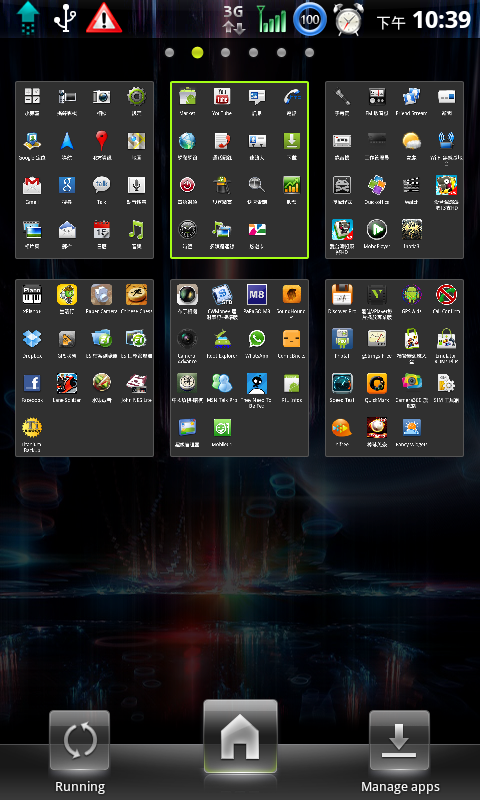Image resolution: width=480 pixels, height=800 pixels.
Task: Launch the Google Talk app
Action: [102, 185]
